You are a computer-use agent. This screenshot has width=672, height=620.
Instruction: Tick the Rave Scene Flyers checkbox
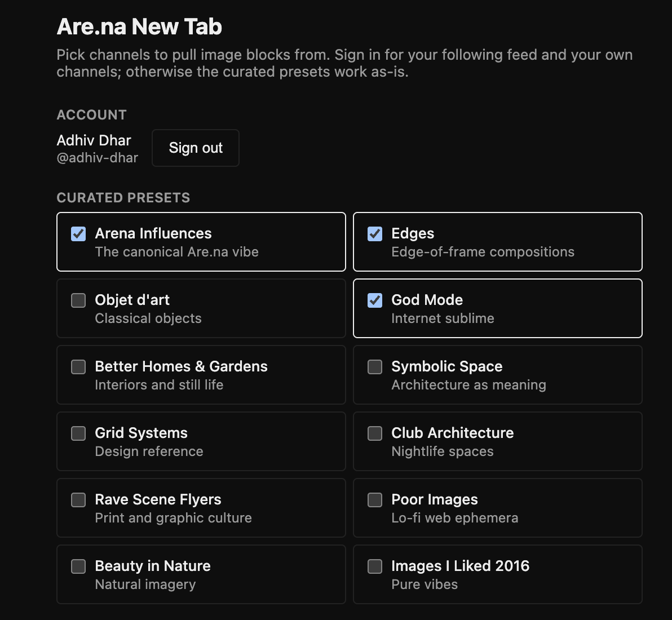tap(78, 499)
